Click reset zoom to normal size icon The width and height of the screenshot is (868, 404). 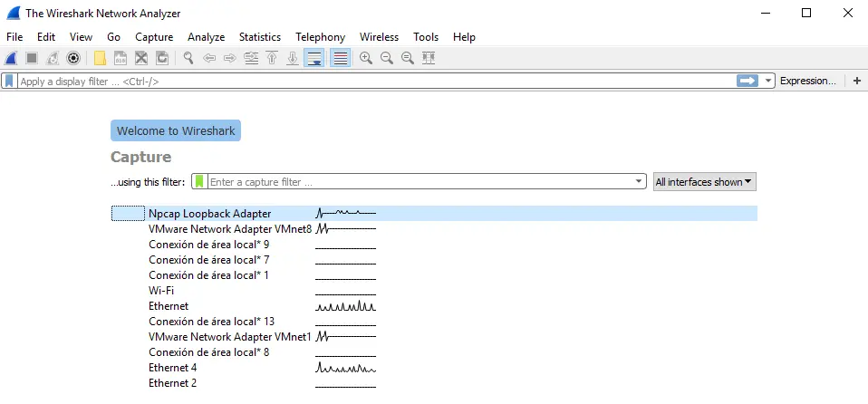408,58
